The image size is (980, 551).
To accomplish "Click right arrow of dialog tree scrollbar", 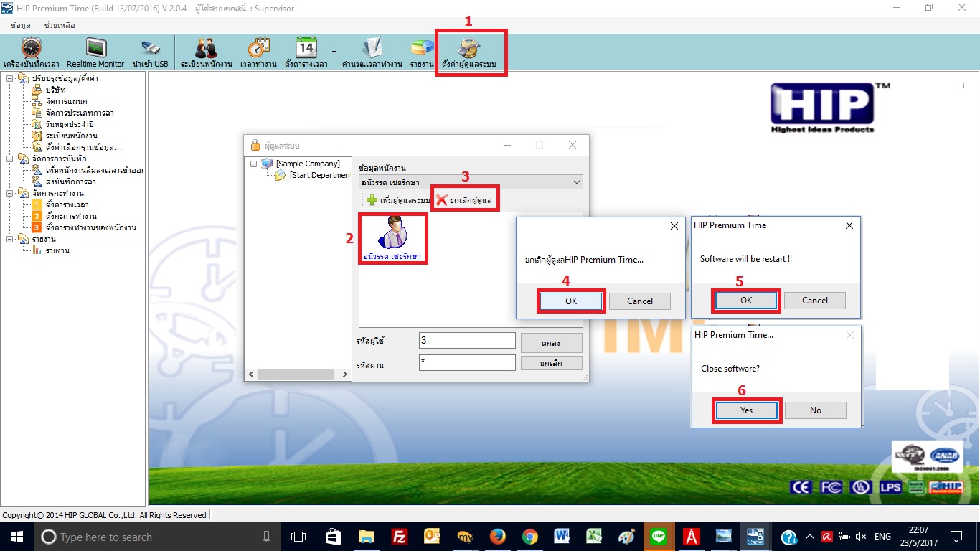I will (x=346, y=375).
